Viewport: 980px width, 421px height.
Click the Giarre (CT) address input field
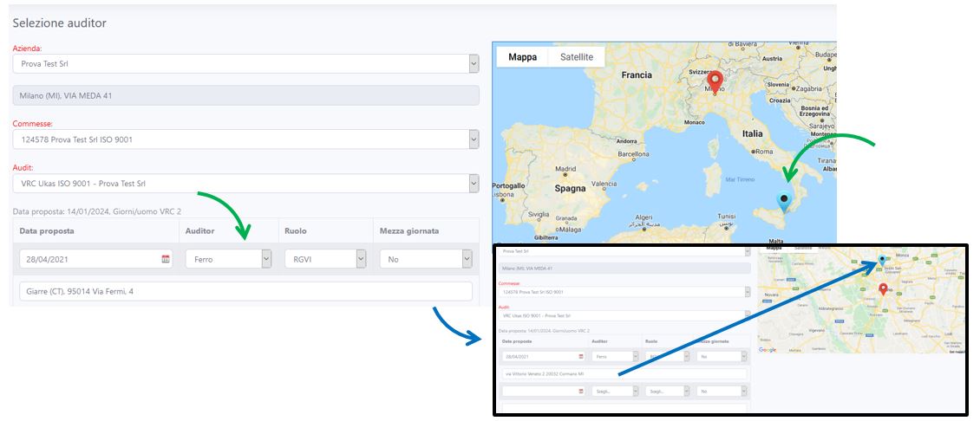pos(245,292)
